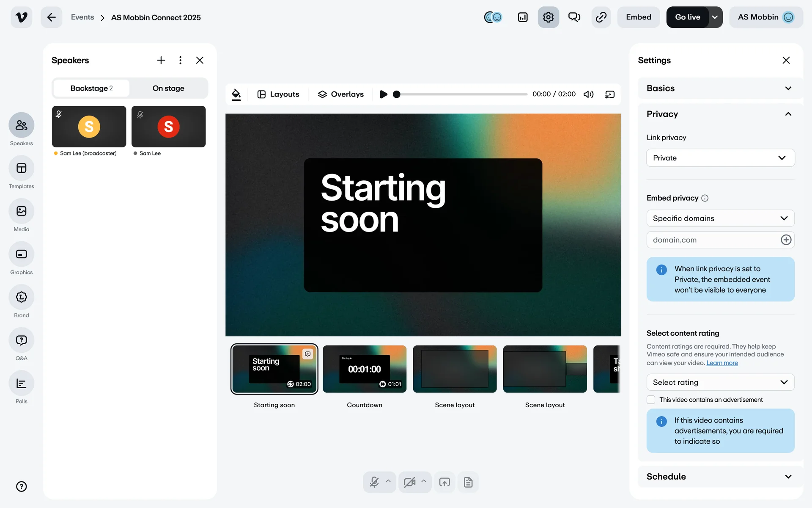The height and width of the screenshot is (508, 812).
Task: Click the playback progress slider handle
Action: [x=396, y=94]
